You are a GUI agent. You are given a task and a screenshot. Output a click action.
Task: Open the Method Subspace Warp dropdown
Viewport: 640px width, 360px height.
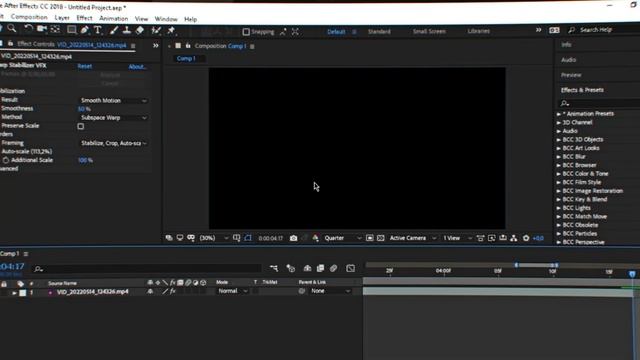click(113, 118)
